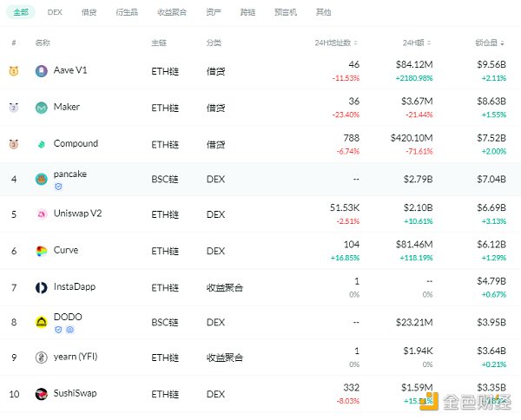The height and width of the screenshot is (420, 521).
Task: Click 收益聚合 category in InstaDapp row
Action: coord(225,287)
